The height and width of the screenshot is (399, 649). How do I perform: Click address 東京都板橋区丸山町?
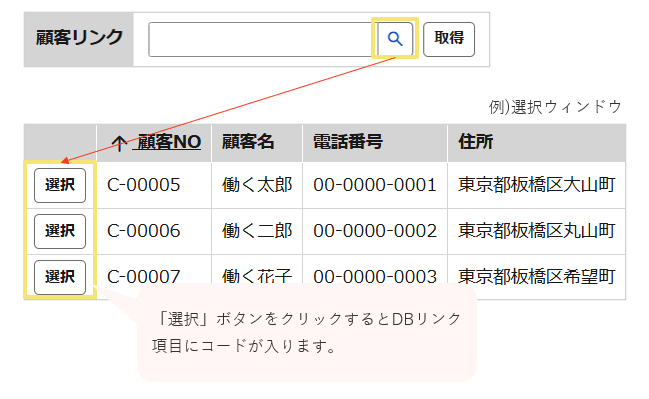[536, 231]
